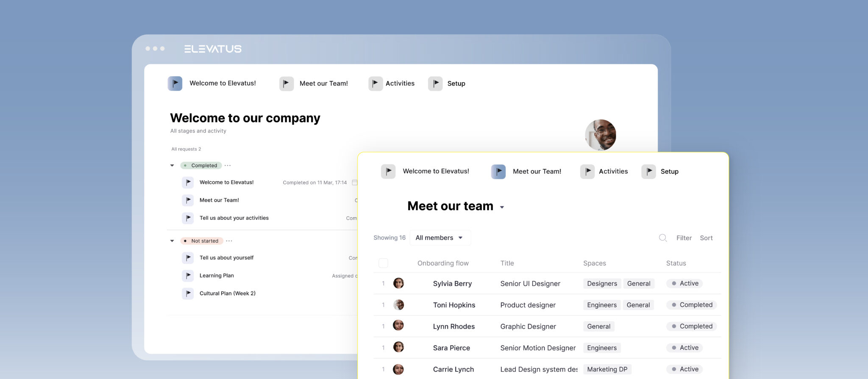This screenshot has width=868, height=379.
Task: Click the flag icon beside Cultural Plan (Week 2)
Action: tap(188, 293)
